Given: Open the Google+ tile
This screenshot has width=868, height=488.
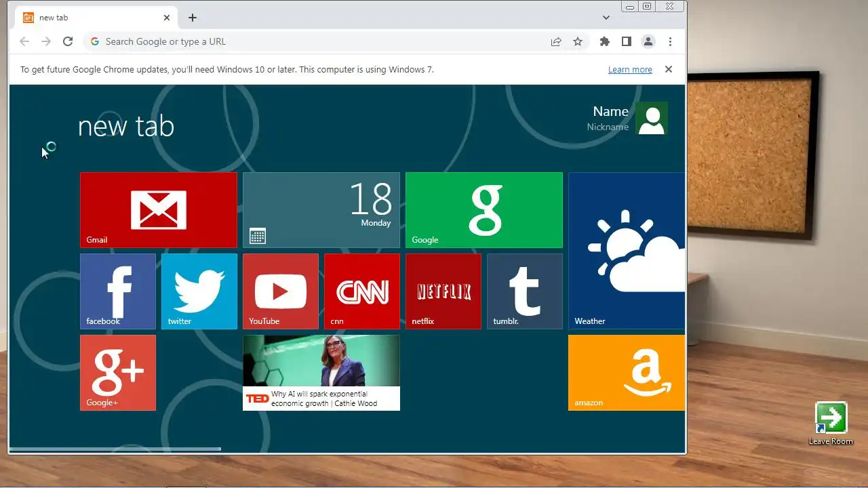Looking at the screenshot, I should (x=118, y=373).
